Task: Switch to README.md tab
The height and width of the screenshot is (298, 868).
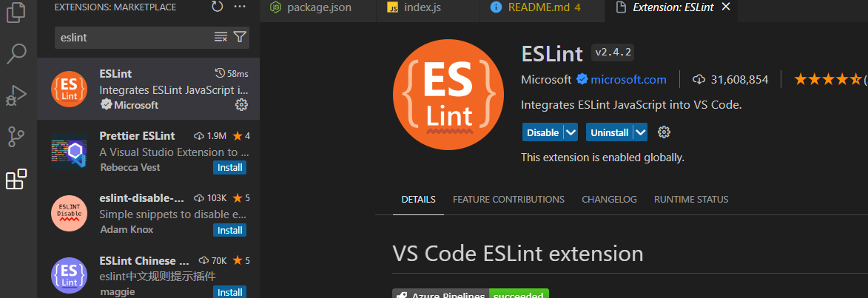Action: click(542, 7)
